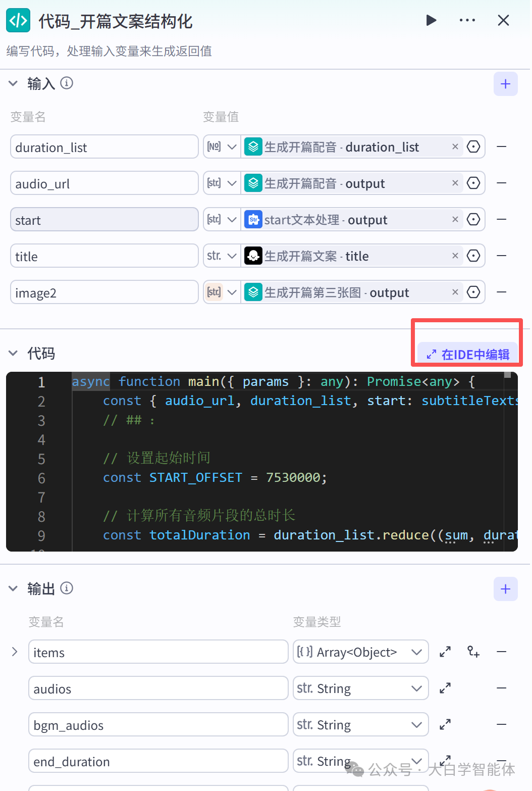Click the expand arrows icon on audios row

coord(445,687)
